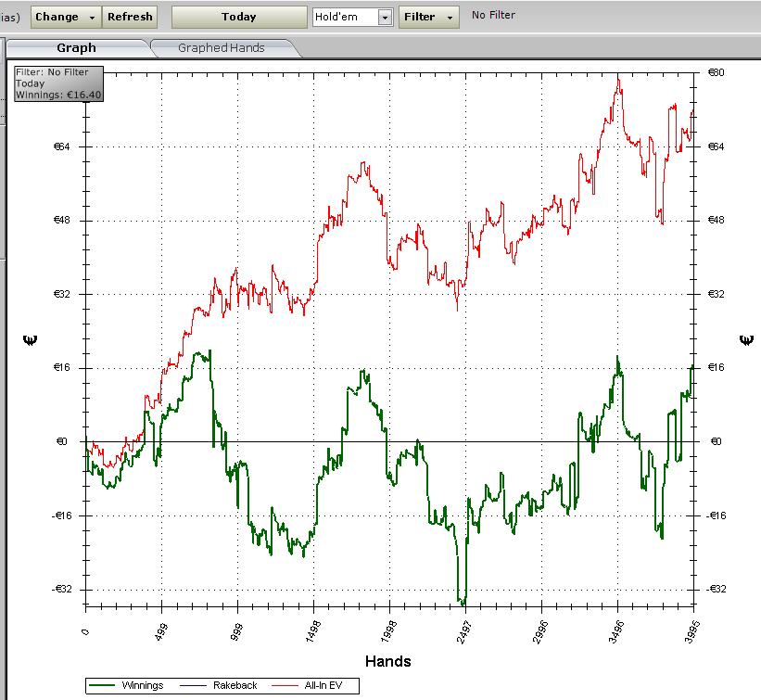761x700 pixels.
Task: Click the 1498 hands axis label
Action: 311,631
